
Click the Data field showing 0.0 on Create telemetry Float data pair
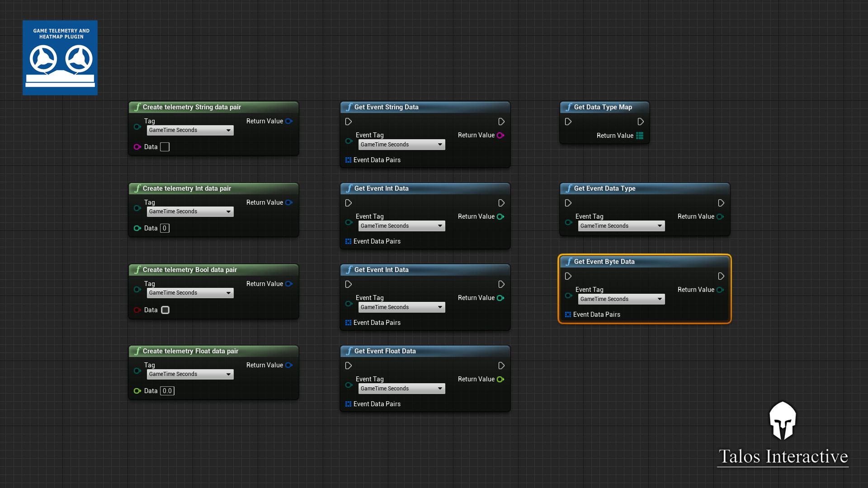[x=167, y=391]
